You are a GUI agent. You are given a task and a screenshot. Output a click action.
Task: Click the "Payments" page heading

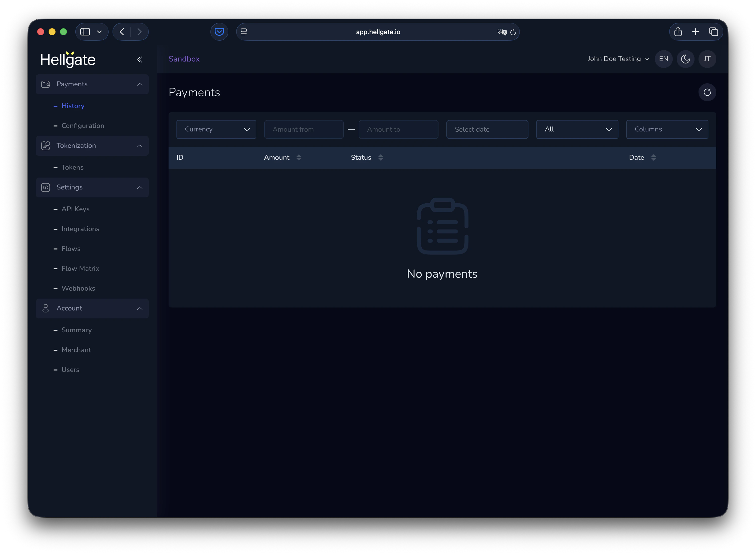point(194,92)
